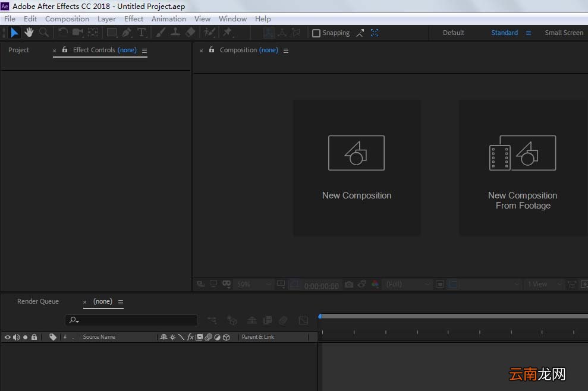Toggle Motion Blur enable switch in timeline
The image size is (588, 391).
[x=283, y=320]
